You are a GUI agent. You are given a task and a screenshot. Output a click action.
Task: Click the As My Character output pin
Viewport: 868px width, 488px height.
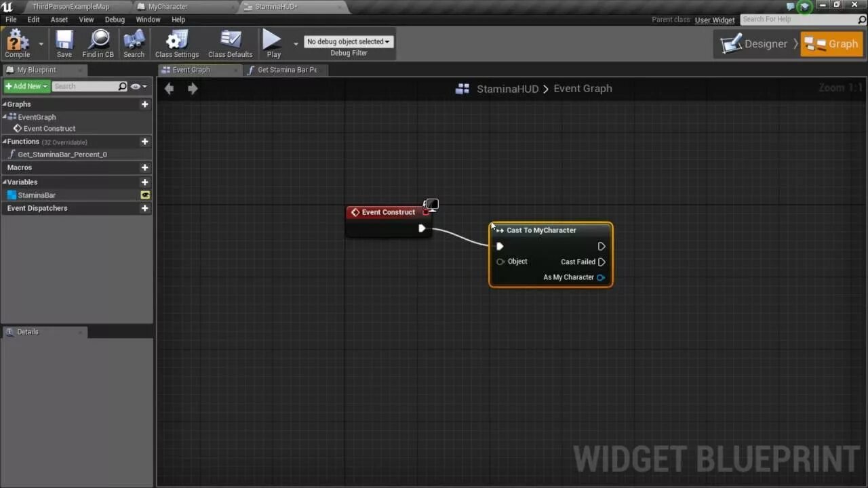point(601,277)
